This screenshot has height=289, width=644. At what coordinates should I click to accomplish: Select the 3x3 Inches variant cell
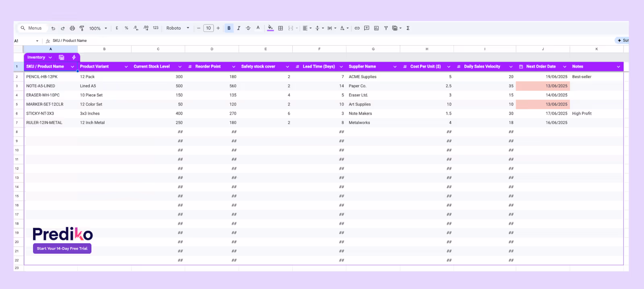click(x=104, y=114)
